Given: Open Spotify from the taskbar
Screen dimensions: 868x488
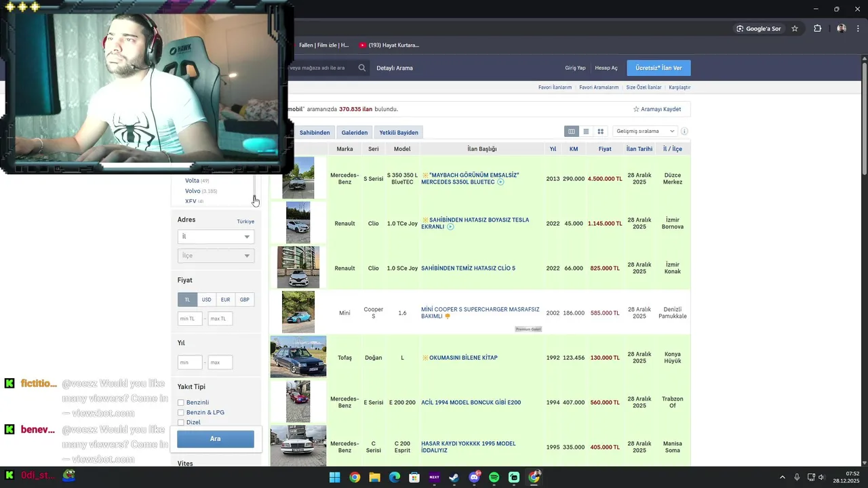Looking at the screenshot, I should pos(494,477).
